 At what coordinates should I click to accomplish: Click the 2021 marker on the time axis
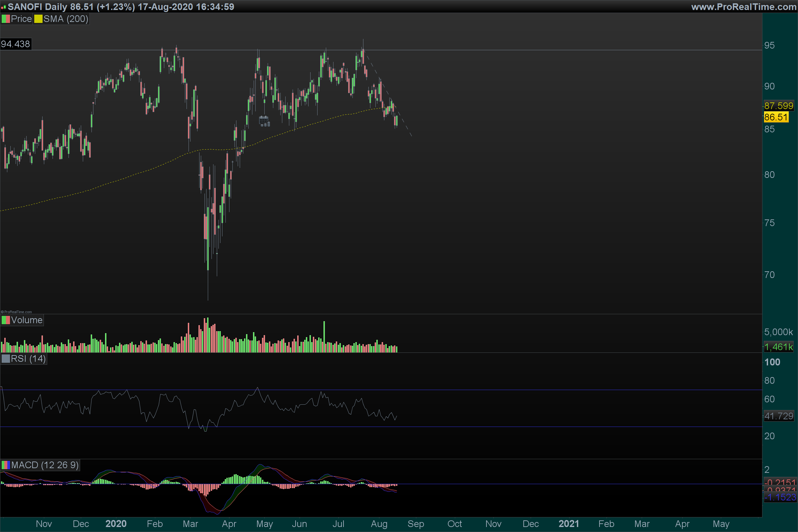(569, 524)
